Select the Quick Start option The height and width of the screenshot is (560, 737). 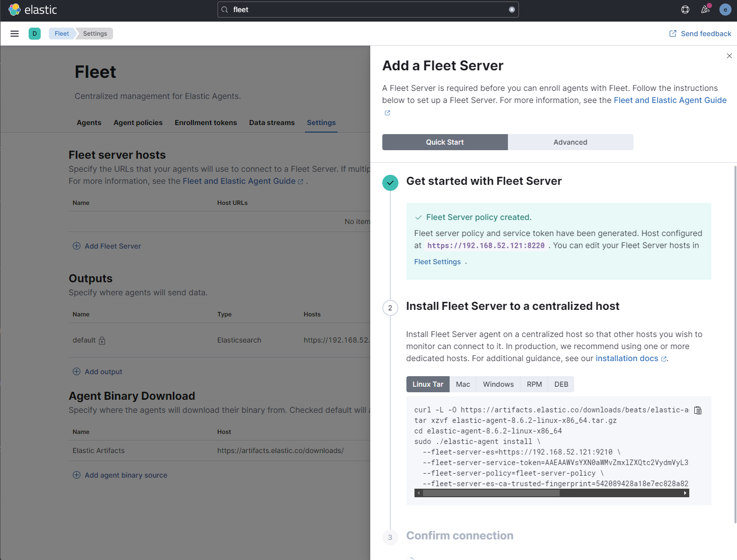pos(445,142)
